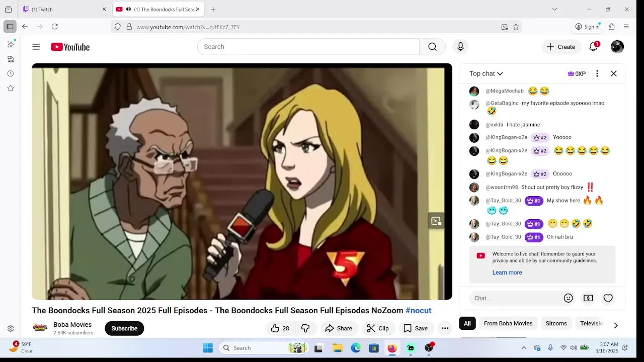Create a Clip of the stream

(378, 328)
